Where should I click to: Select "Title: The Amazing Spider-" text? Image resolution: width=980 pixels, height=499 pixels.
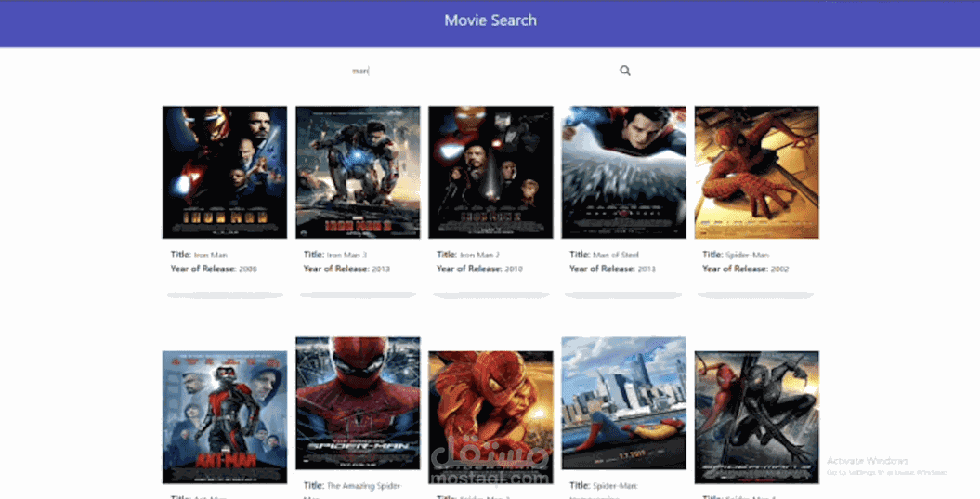tap(352, 485)
